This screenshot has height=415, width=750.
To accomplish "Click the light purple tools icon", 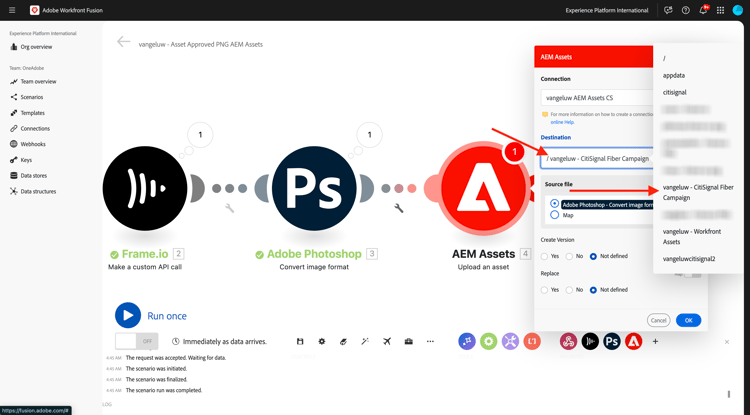I will 510,341.
